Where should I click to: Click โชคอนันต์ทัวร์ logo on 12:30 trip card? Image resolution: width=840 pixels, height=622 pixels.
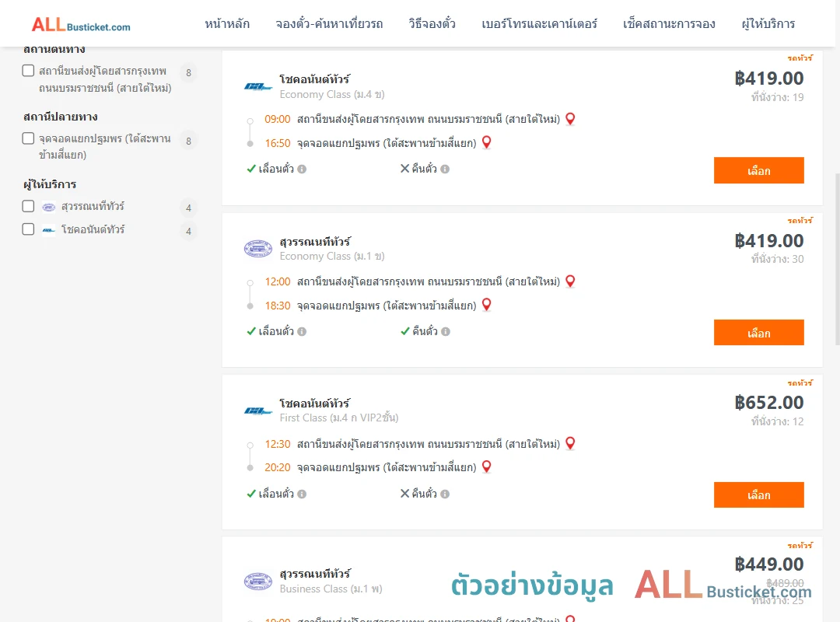pyautogui.click(x=258, y=411)
